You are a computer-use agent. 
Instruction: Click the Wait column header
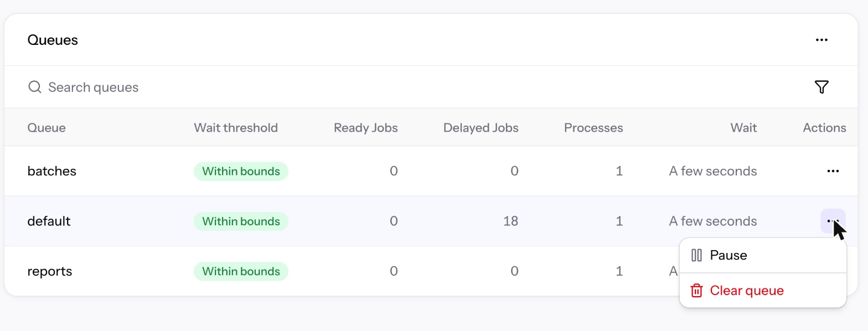[743, 128]
